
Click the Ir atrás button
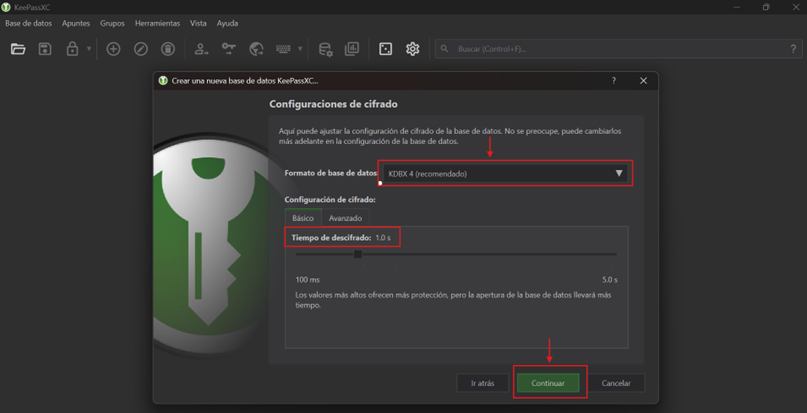483,383
